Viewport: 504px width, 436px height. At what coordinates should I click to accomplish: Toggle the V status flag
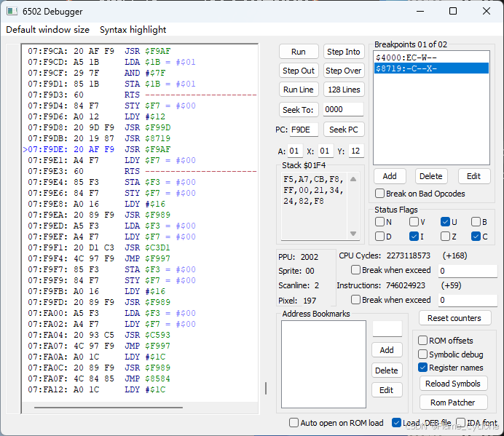[x=414, y=222]
